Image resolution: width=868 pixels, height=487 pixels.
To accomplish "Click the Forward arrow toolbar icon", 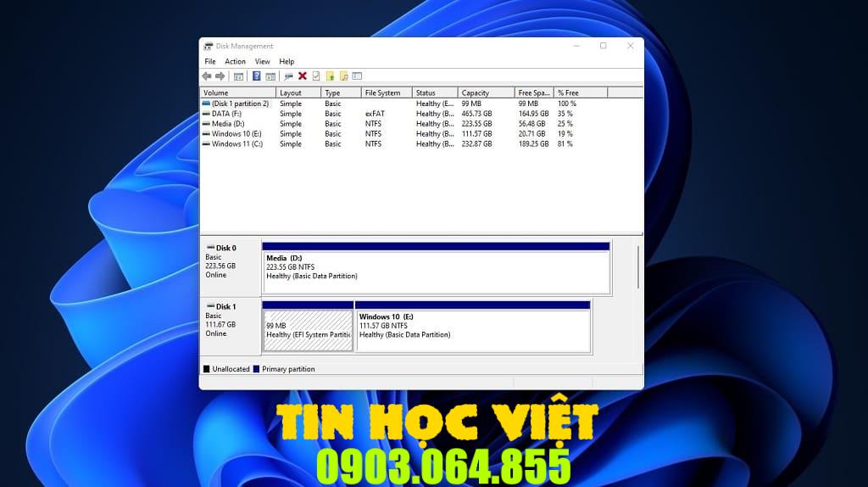I will [x=220, y=76].
